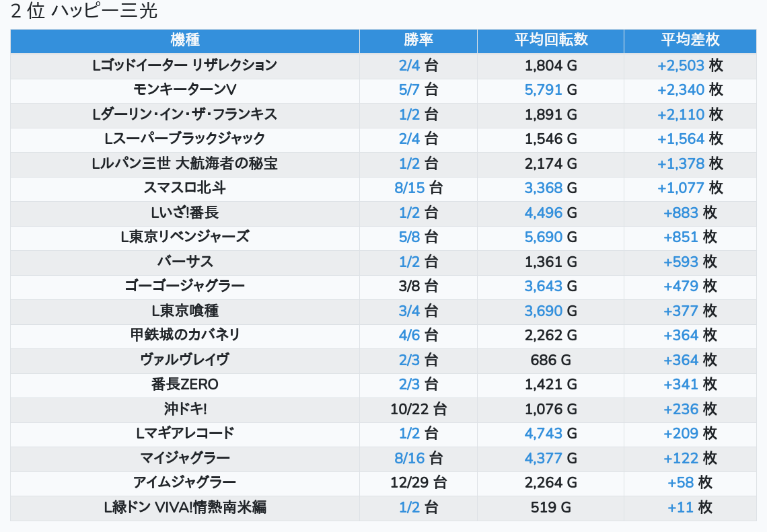The width and height of the screenshot is (767, 532).
Task: Click the +2,503 枚 average difference value
Action: tap(690, 65)
